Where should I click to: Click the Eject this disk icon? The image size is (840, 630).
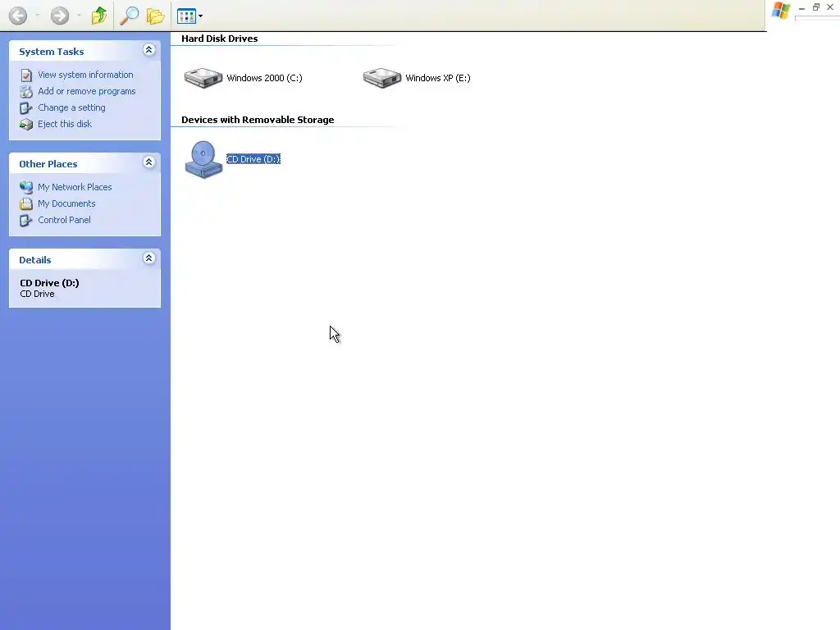click(26, 125)
